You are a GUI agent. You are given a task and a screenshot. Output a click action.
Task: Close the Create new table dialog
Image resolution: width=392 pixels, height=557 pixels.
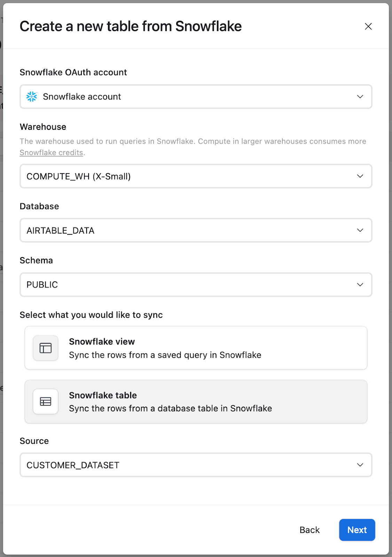[x=368, y=26]
